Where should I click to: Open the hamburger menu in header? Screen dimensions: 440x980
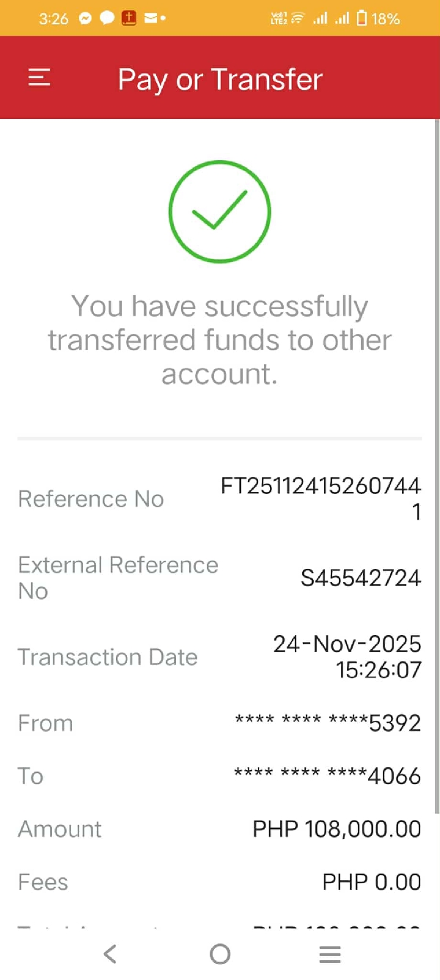coord(39,78)
